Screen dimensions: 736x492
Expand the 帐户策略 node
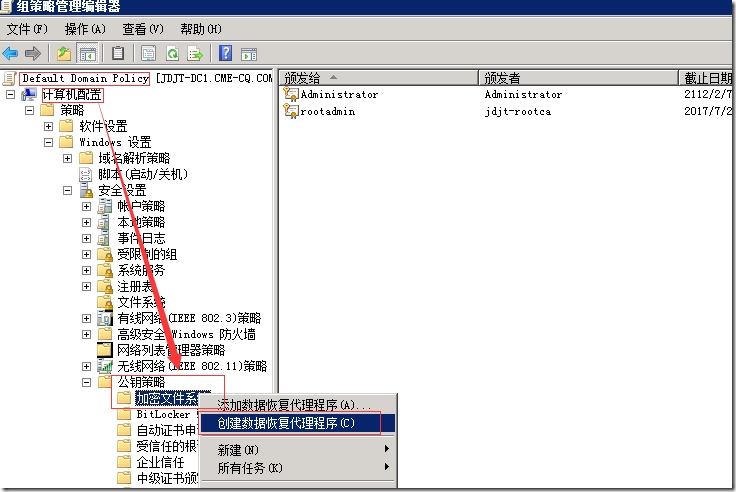(x=86, y=206)
